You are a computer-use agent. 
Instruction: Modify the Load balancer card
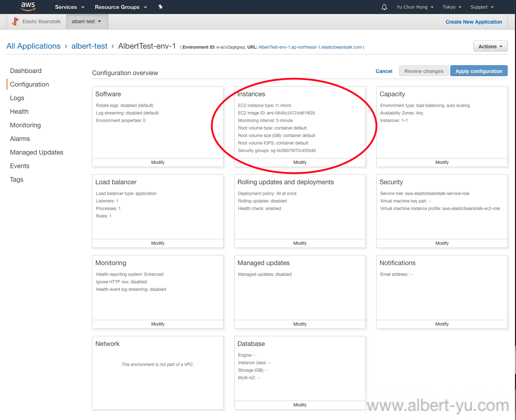tap(158, 243)
